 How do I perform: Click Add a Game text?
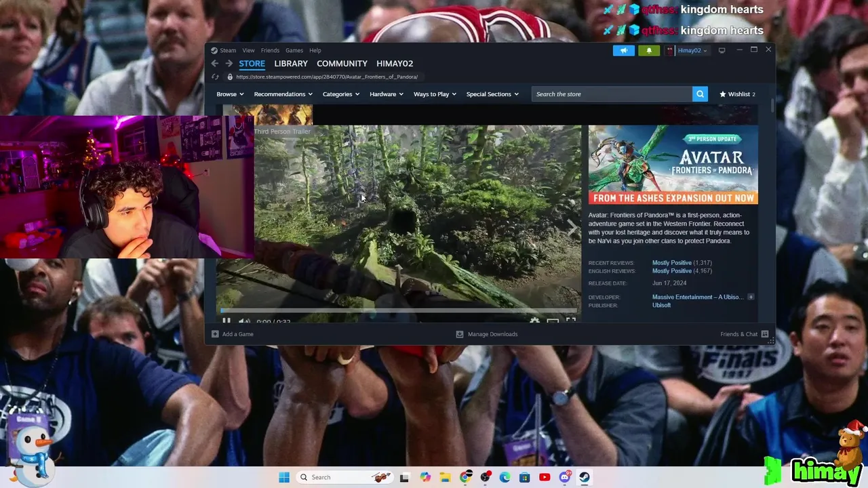[x=238, y=334]
